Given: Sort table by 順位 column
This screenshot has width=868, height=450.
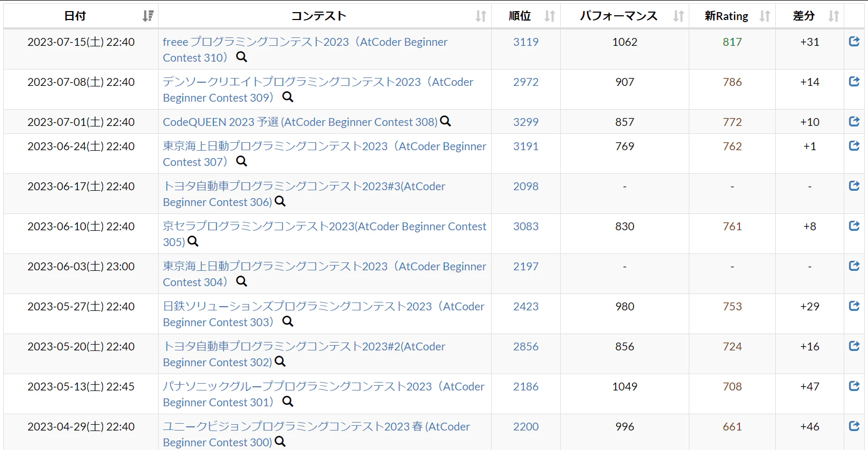Looking at the screenshot, I should [526, 16].
